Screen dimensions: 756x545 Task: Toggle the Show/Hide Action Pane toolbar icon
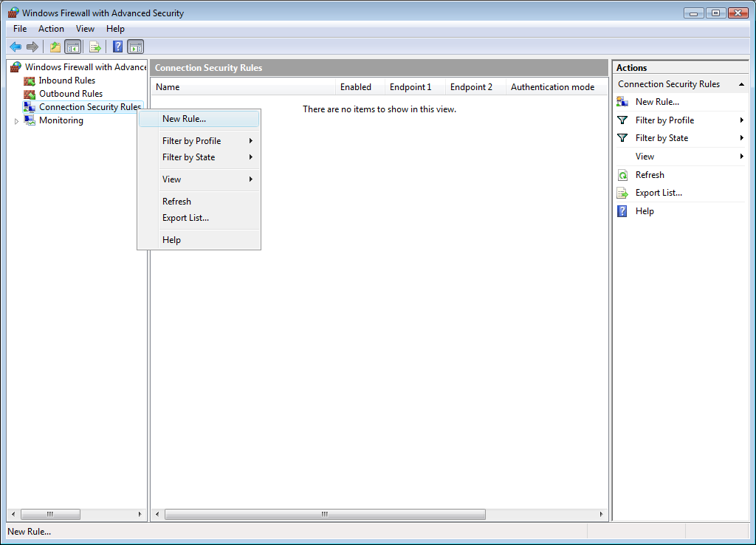tap(136, 47)
